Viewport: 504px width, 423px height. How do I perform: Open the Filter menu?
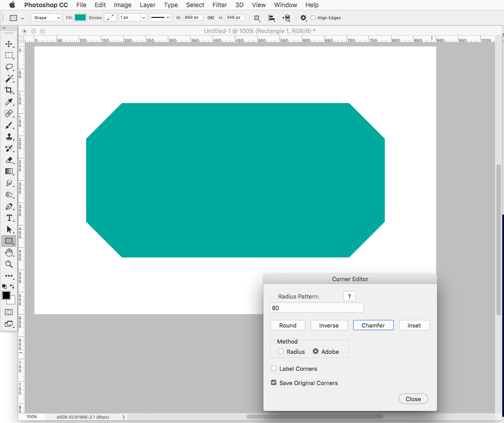[219, 5]
